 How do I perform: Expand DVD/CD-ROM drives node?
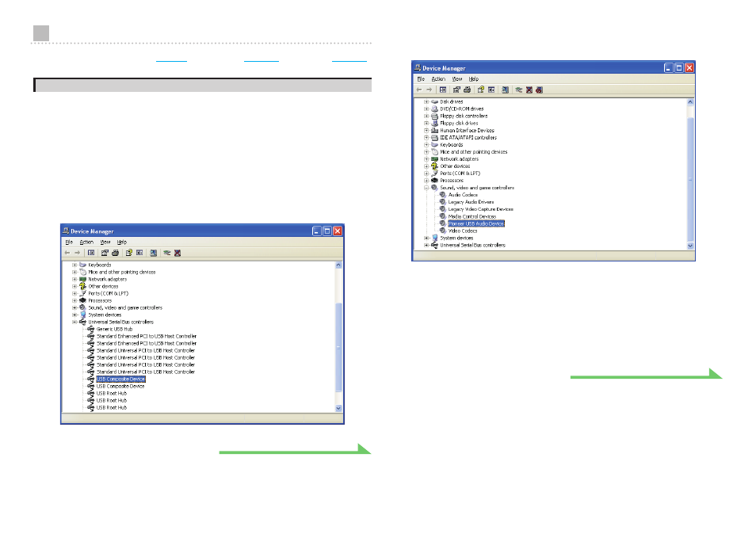click(426, 109)
